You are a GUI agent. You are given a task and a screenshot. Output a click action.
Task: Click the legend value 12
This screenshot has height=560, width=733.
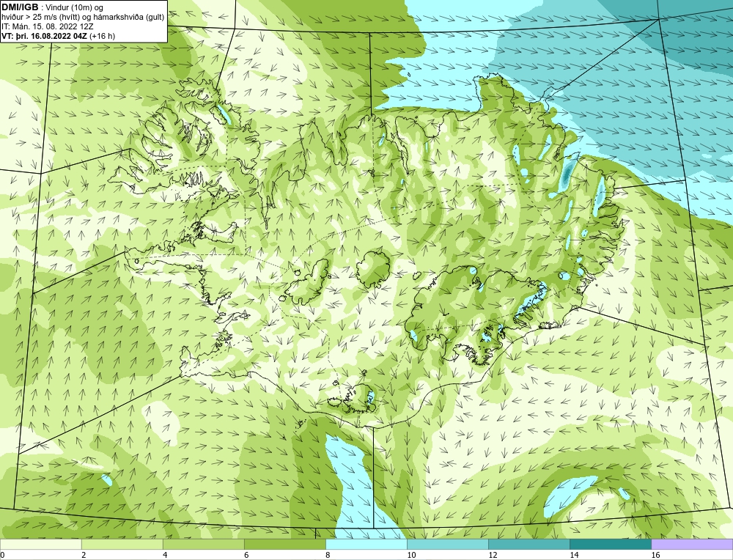click(493, 555)
